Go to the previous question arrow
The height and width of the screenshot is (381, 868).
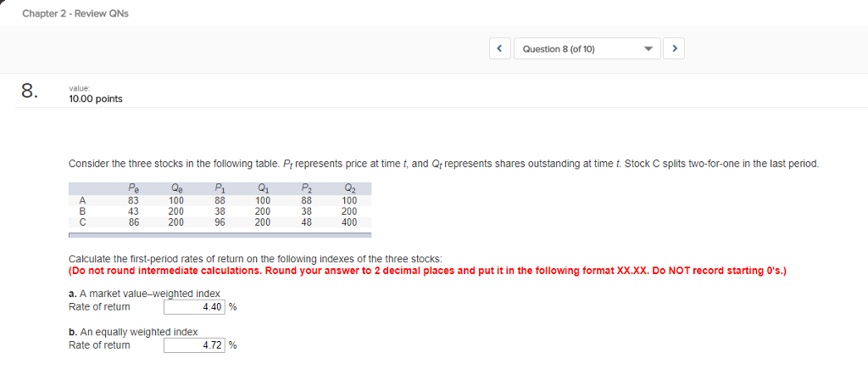click(499, 49)
